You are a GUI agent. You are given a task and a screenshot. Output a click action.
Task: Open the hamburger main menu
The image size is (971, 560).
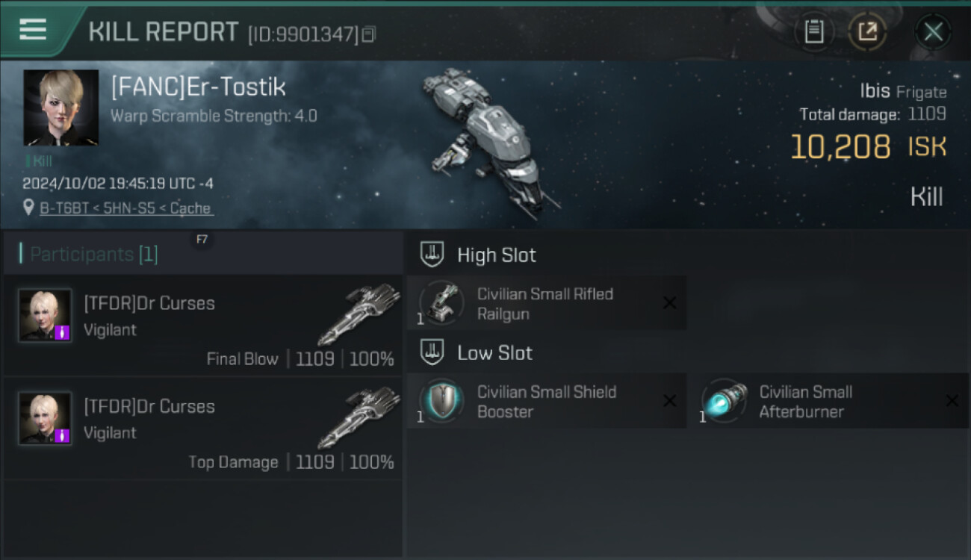(33, 30)
